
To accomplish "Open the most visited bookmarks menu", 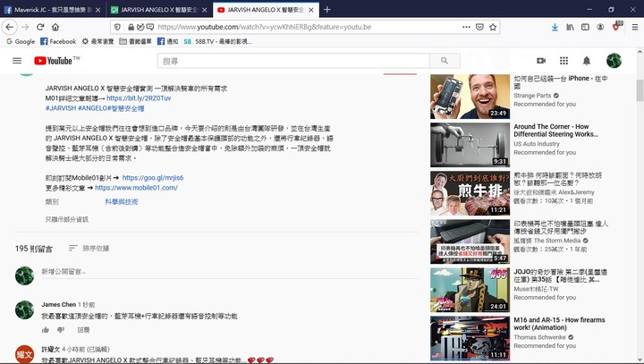I will (97, 41).
